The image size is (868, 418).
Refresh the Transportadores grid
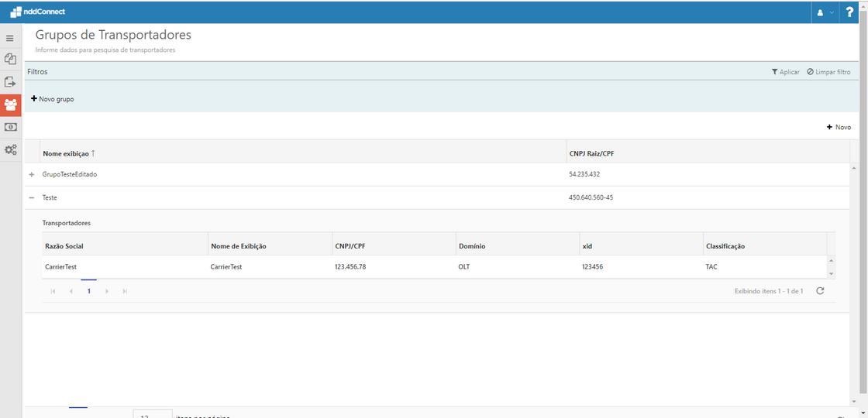[x=820, y=291]
